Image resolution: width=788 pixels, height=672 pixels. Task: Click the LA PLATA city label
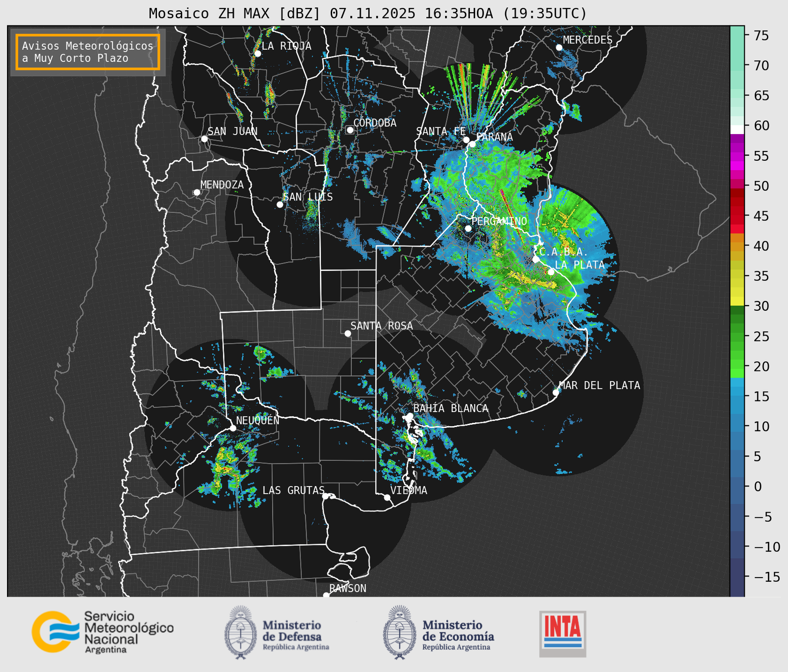pos(580,265)
